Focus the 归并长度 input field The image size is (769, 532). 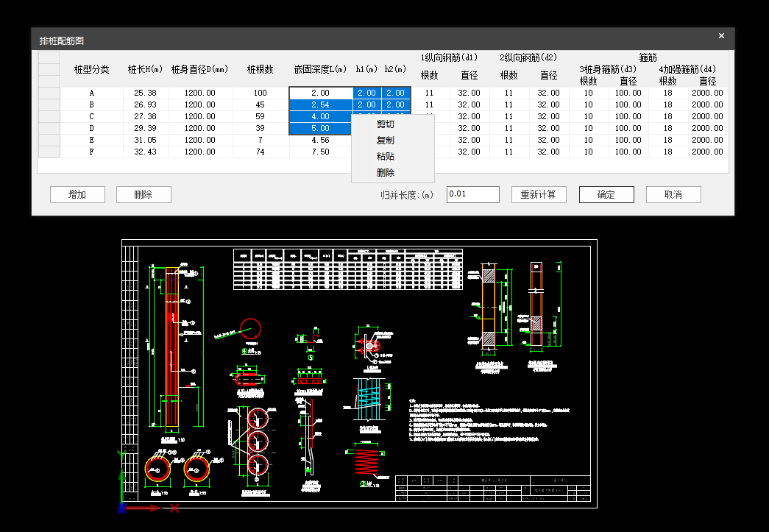472,194
